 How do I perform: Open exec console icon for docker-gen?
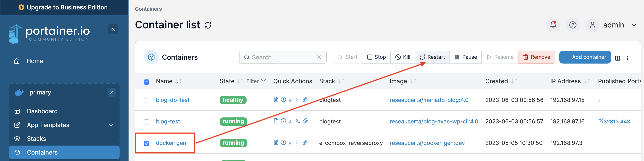pos(298,143)
